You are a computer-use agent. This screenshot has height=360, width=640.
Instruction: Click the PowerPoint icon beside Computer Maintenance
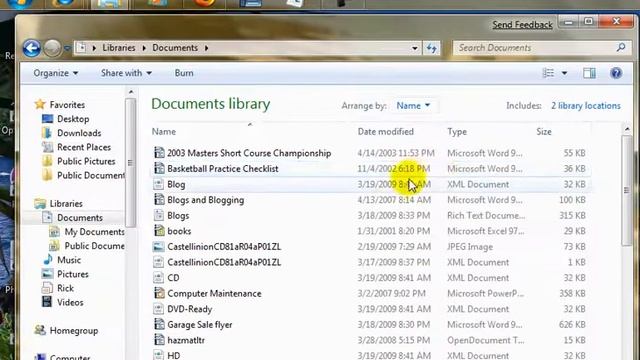click(159, 293)
